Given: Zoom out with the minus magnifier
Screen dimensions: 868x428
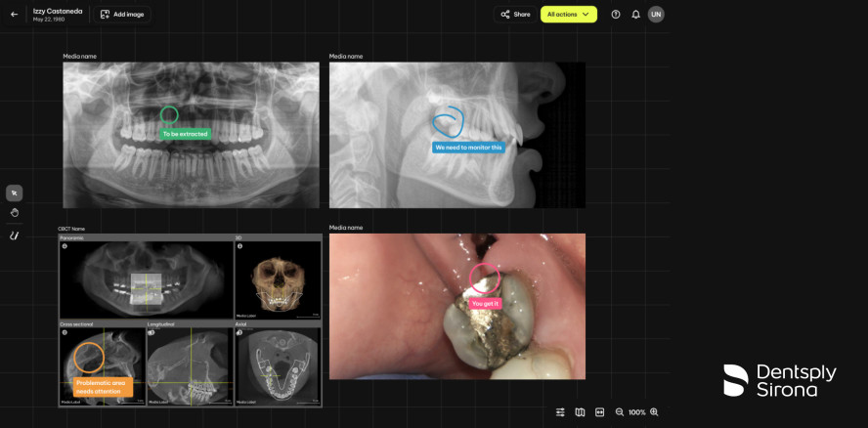Looking at the screenshot, I should pyautogui.click(x=620, y=412).
